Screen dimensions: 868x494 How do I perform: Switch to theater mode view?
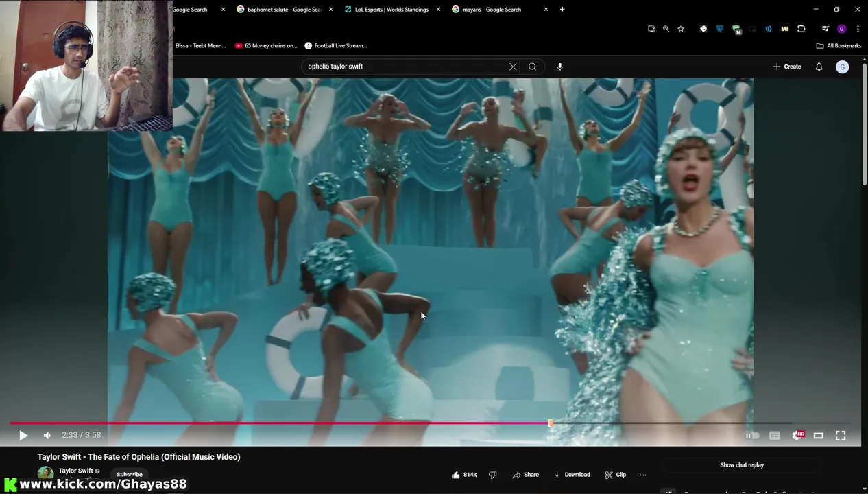point(819,436)
